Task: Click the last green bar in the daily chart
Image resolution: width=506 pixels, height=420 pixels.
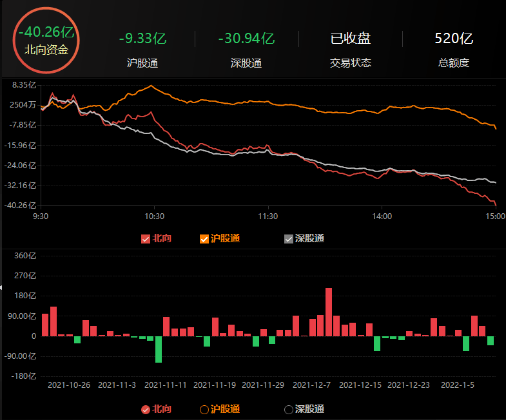Action: [491, 341]
